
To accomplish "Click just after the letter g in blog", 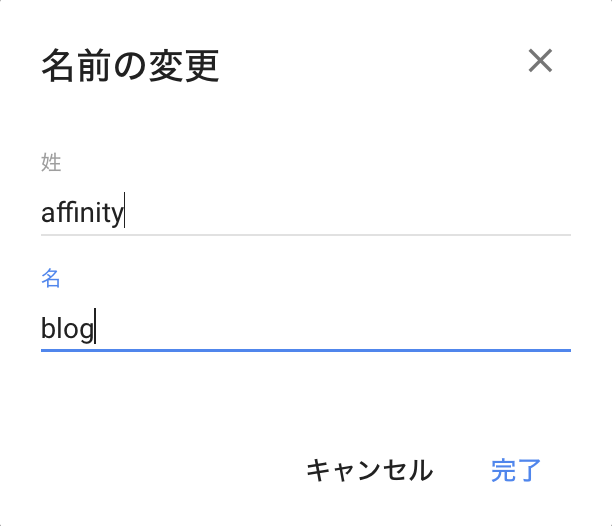I will pos(94,328).
